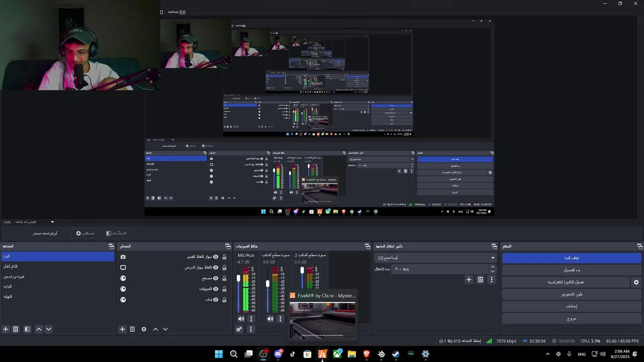
Task: Pop out the Controls dock panel
Action: pyautogui.click(x=639, y=246)
